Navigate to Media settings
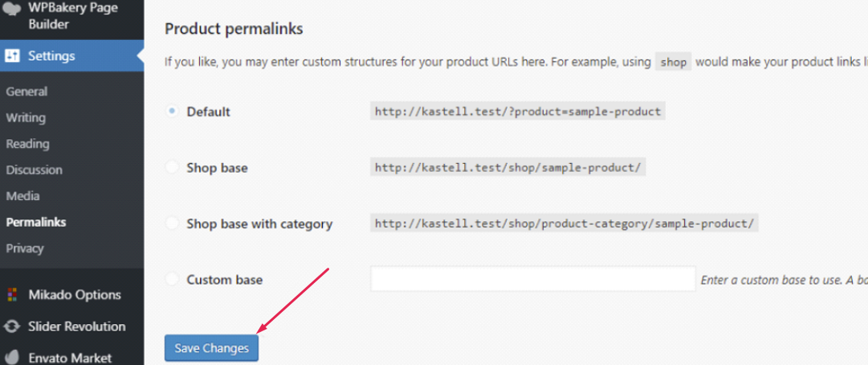Viewport: 868px width, 365px height. [x=22, y=196]
